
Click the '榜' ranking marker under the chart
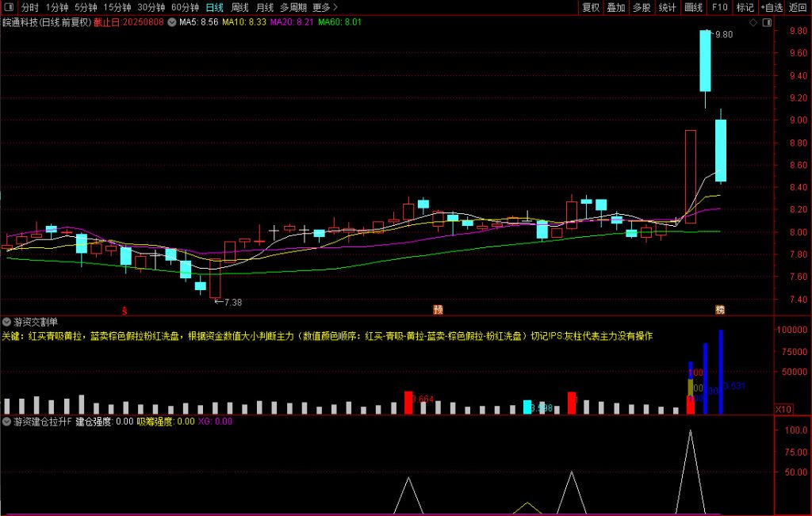720,309
